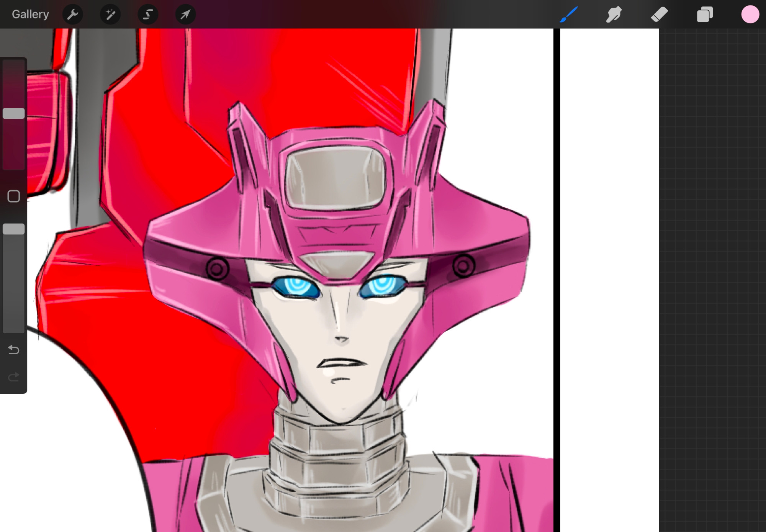Click the brush size slider handle
The height and width of the screenshot is (532, 766).
14,113
